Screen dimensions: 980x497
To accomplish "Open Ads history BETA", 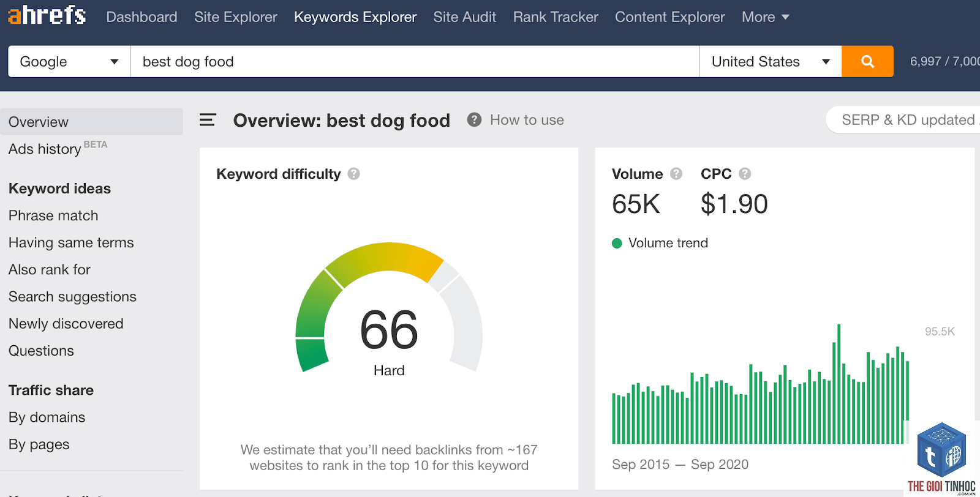I will pyautogui.click(x=58, y=148).
